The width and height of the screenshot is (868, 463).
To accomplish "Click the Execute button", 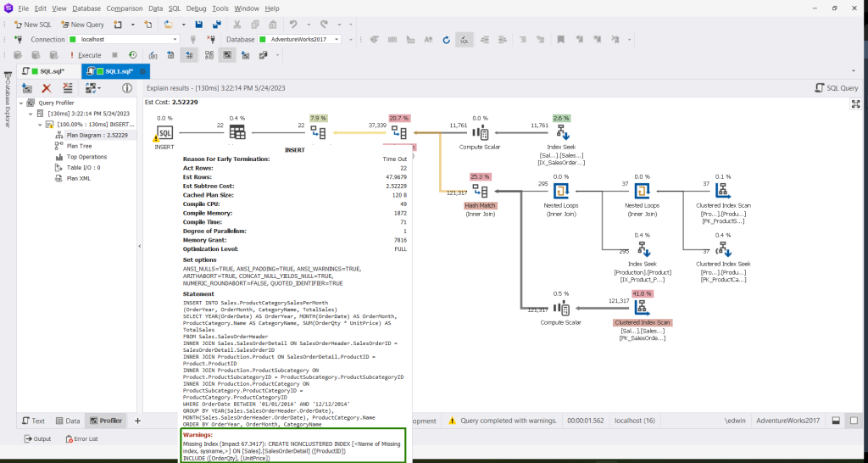I will (x=86, y=55).
